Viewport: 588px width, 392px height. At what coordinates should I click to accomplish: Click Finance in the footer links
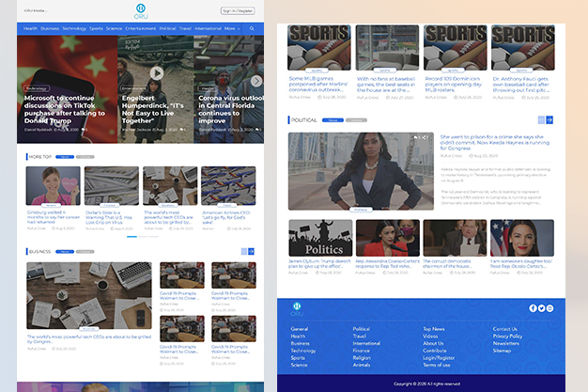(361, 351)
